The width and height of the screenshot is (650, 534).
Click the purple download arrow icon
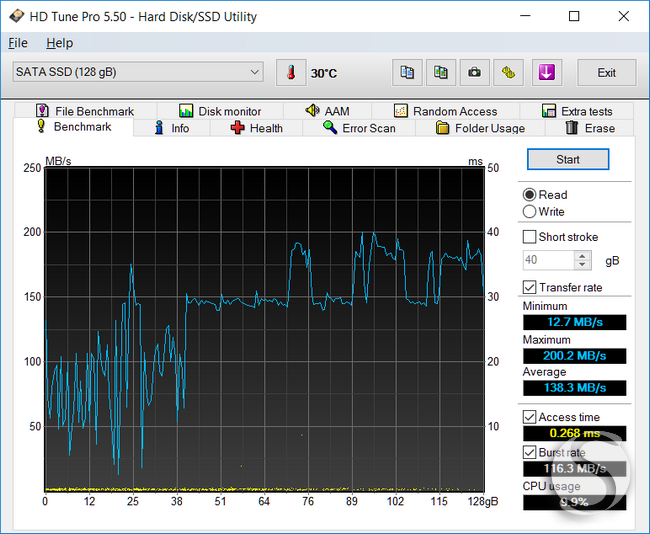(547, 73)
